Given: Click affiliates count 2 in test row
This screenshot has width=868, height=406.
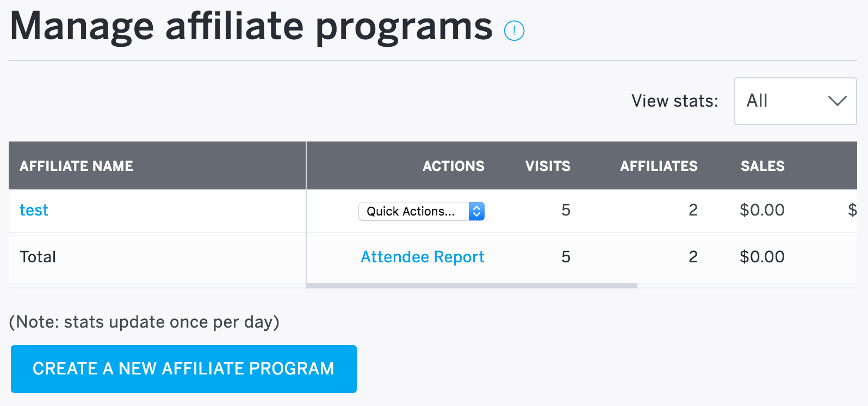Looking at the screenshot, I should [x=693, y=210].
